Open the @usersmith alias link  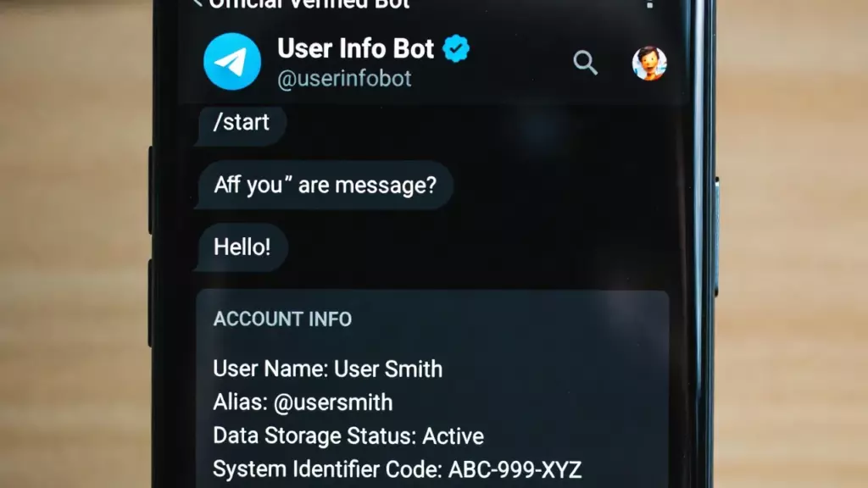point(333,402)
